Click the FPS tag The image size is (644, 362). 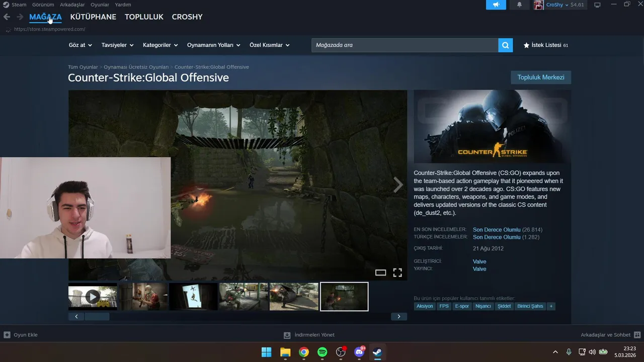pyautogui.click(x=444, y=306)
